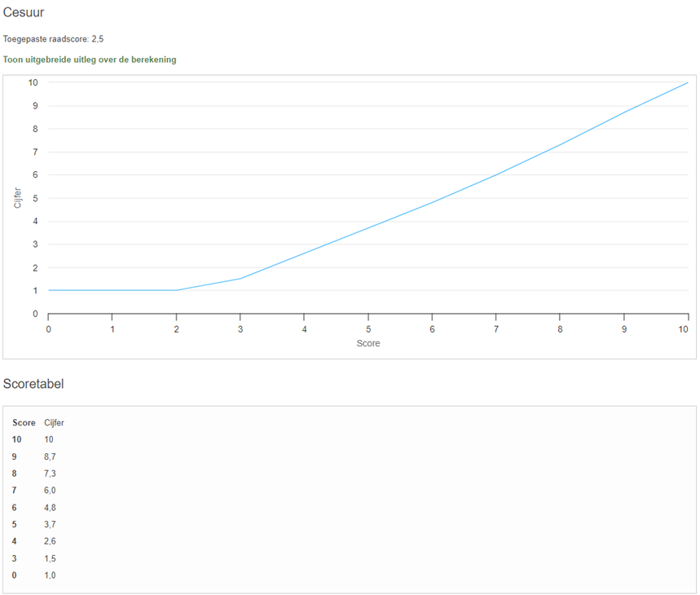Click the x-axis tick label 5
Viewport: 700px width, 595px height.
[368, 328]
